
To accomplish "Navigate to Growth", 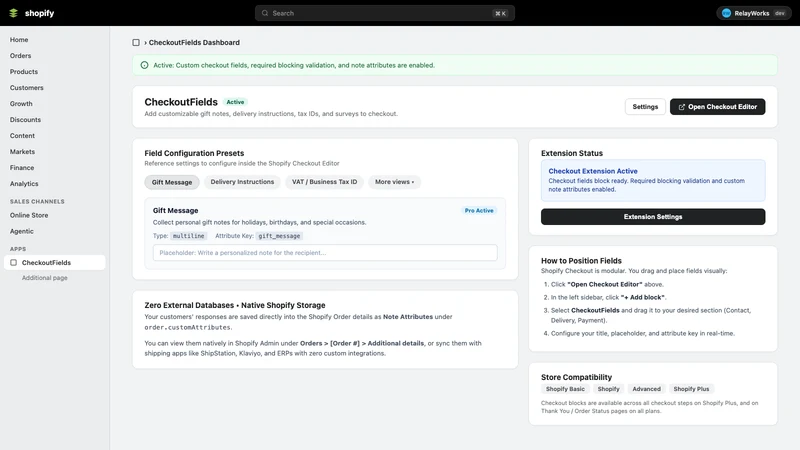I will (21, 104).
